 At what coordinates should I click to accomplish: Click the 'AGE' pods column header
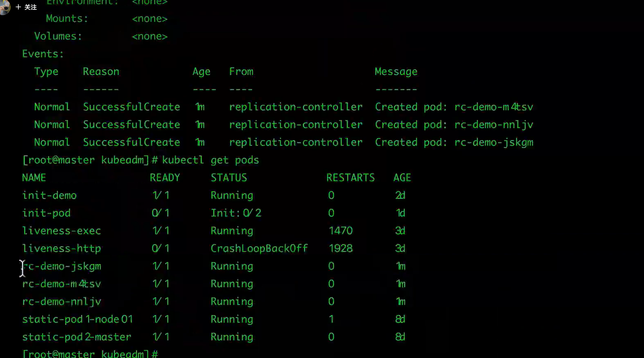[402, 178]
